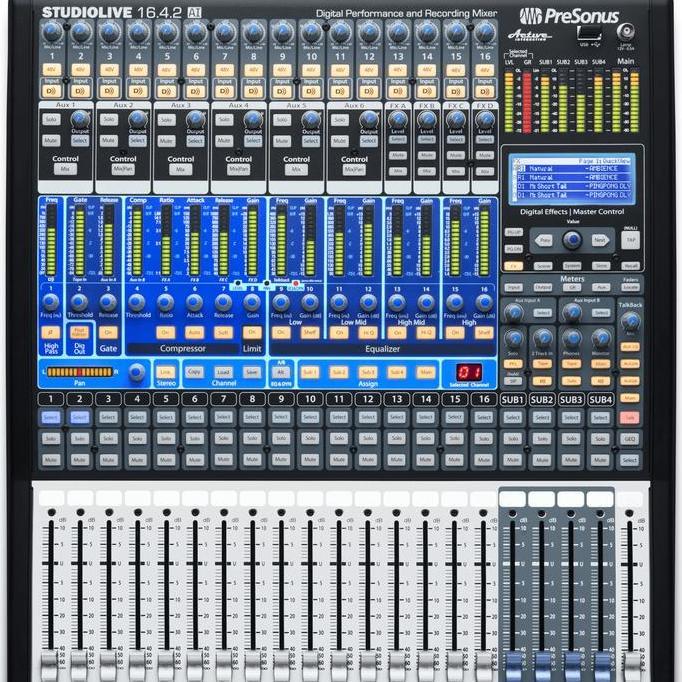This screenshot has width=682, height=682.
Task: Click the lamp connector socket
Action: [x=626, y=31]
